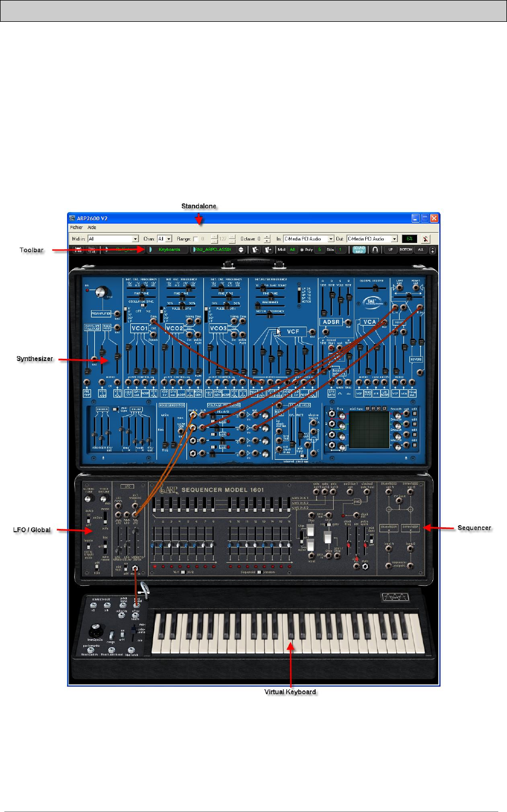Expand the In audio device dropdown
The image size is (507, 812).
coord(330,239)
